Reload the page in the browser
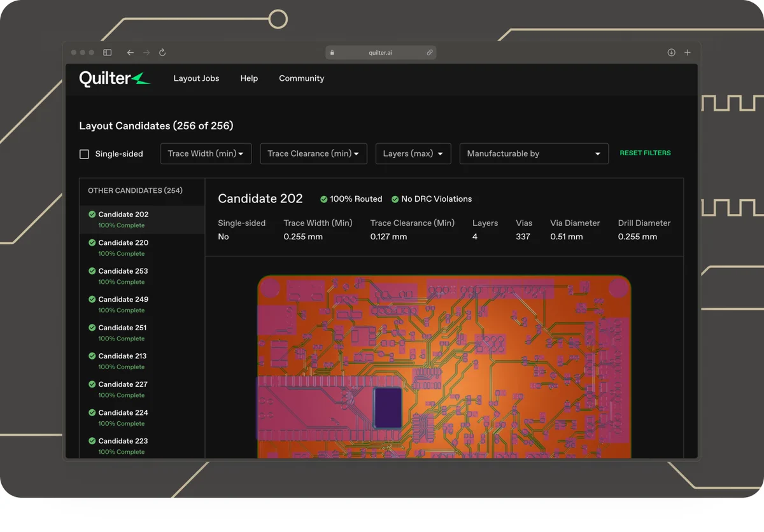764x532 pixels. [162, 53]
